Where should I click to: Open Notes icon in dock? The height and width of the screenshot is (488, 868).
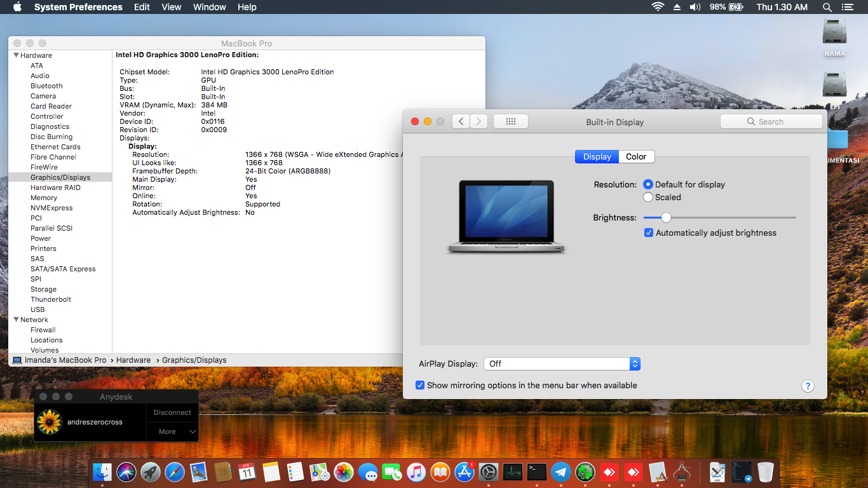(x=271, y=472)
